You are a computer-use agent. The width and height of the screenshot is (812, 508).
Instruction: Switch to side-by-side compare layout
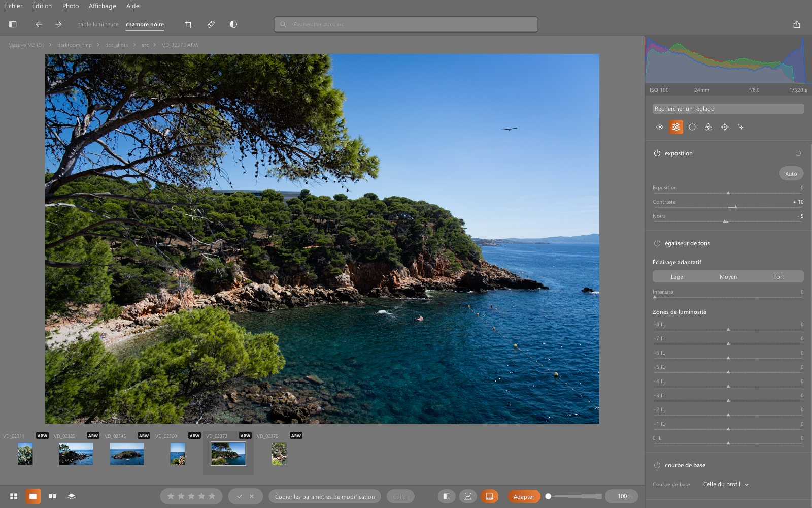pos(52,496)
